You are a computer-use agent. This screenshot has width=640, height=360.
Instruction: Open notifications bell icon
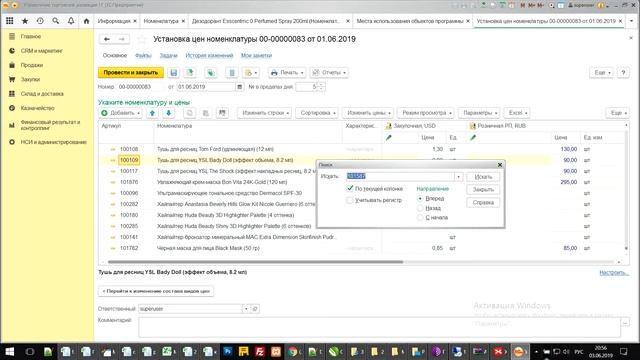(71, 21)
